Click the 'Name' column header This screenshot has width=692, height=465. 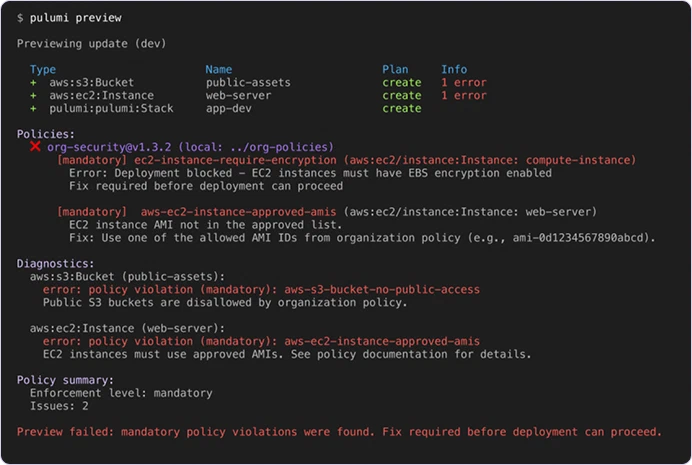pos(218,70)
